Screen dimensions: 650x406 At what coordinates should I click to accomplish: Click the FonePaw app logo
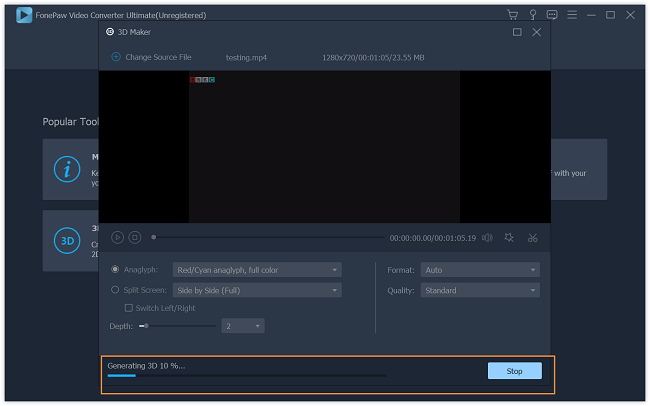tap(24, 15)
